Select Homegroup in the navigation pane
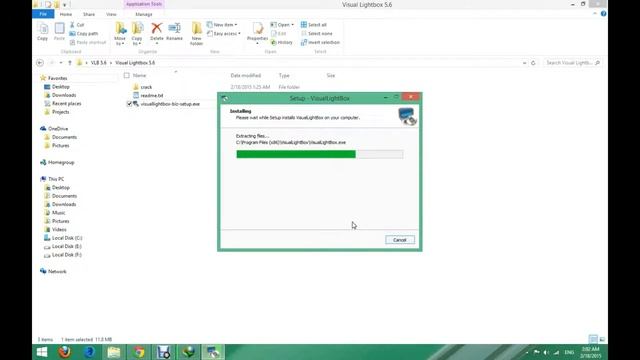 click(x=61, y=162)
